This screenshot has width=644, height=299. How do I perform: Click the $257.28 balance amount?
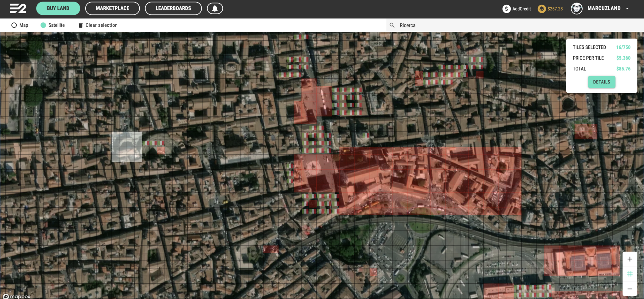tap(555, 9)
